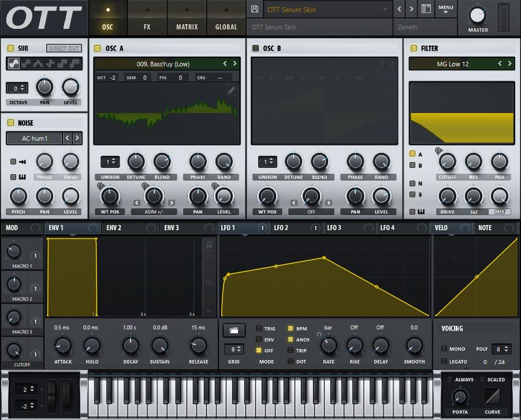Open the wavetable editor pencil icon in OSC A
This screenshot has height=420, width=521.
[x=232, y=90]
